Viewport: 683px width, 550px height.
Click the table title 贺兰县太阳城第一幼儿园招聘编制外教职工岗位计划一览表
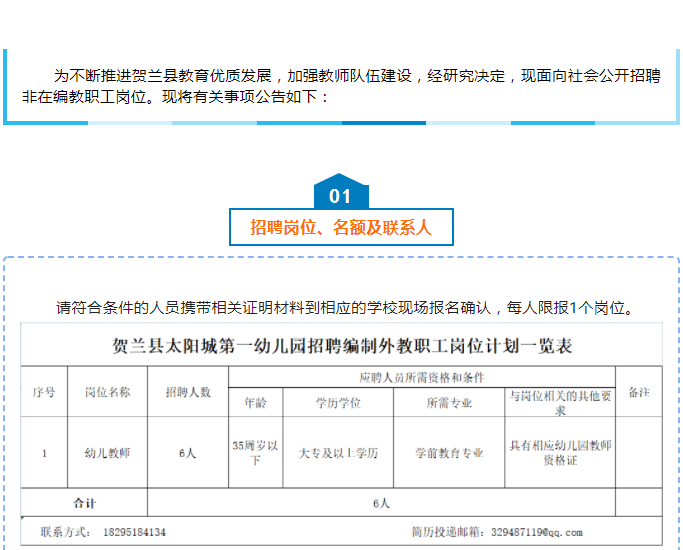(x=342, y=346)
